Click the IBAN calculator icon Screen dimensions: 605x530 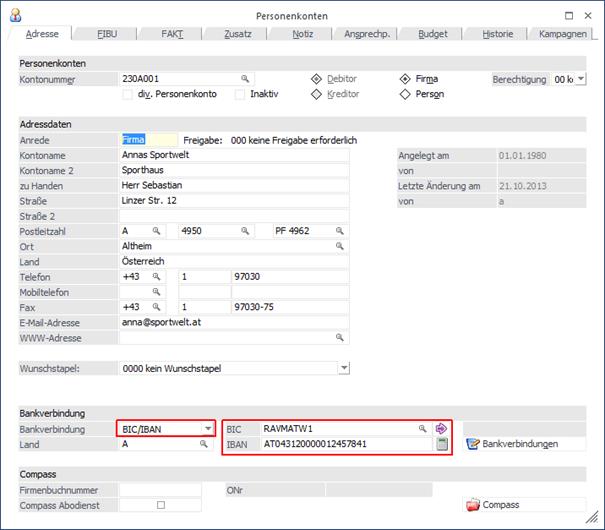point(441,444)
